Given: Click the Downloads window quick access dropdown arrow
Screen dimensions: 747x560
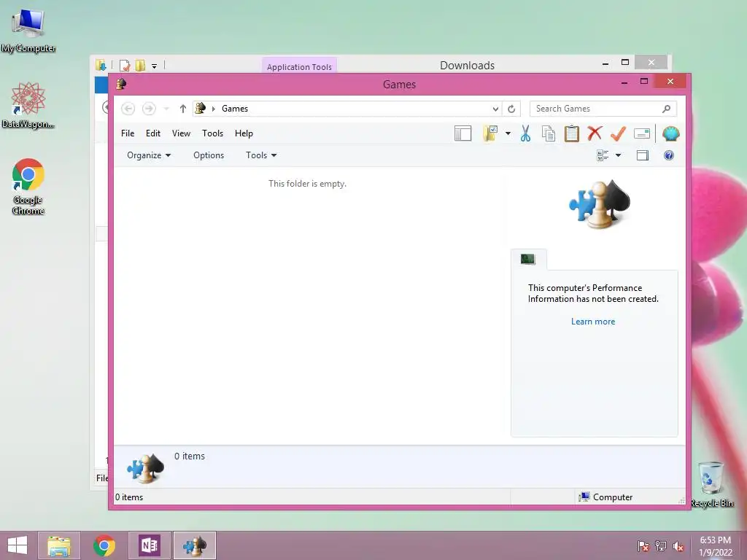Looking at the screenshot, I should pyautogui.click(x=155, y=66).
